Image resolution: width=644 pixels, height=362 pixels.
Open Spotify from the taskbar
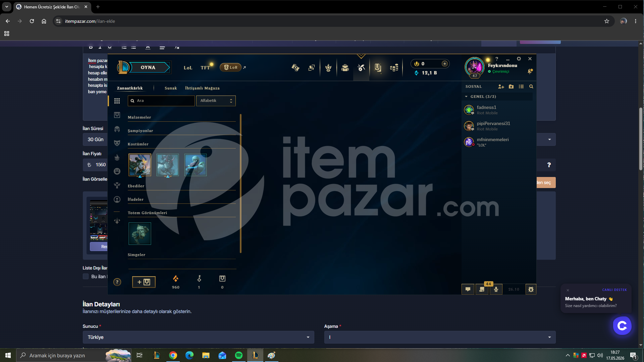[239, 355]
